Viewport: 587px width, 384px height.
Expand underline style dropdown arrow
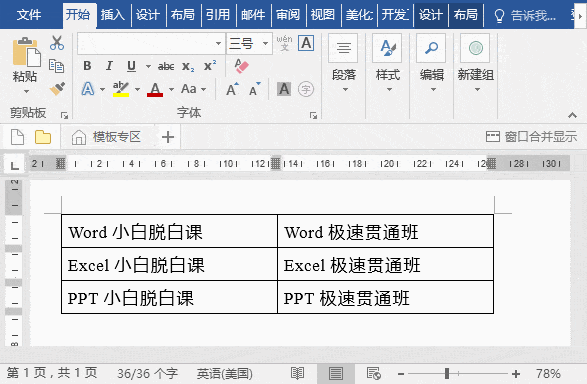pos(148,67)
